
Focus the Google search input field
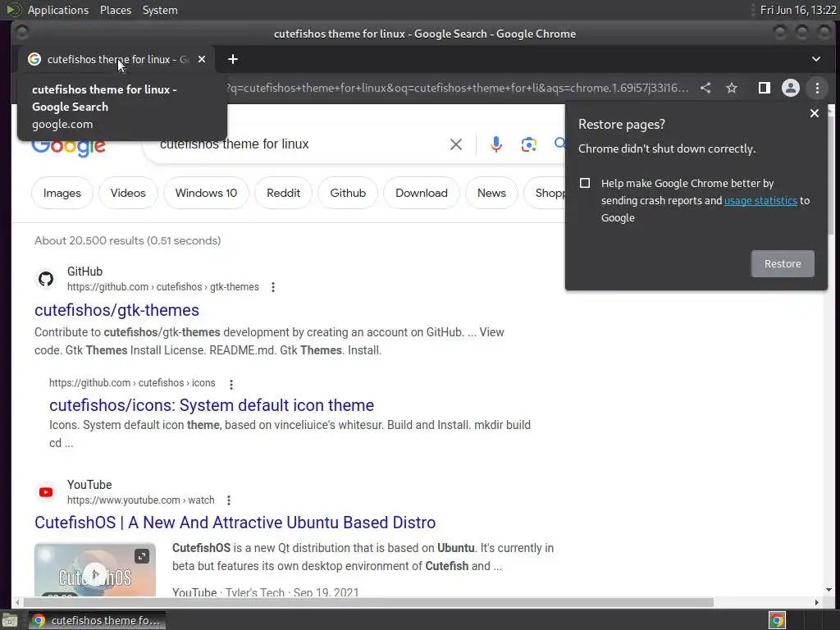point(300,144)
